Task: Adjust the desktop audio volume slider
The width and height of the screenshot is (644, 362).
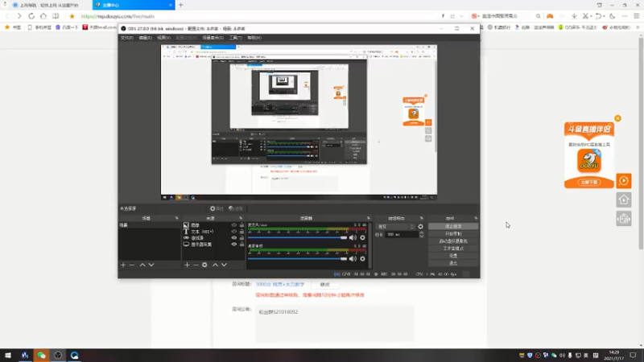Action: [x=297, y=259]
